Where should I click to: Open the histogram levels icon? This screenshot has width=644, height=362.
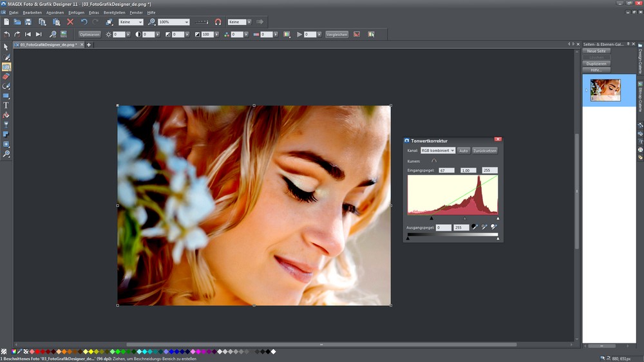coord(357,35)
